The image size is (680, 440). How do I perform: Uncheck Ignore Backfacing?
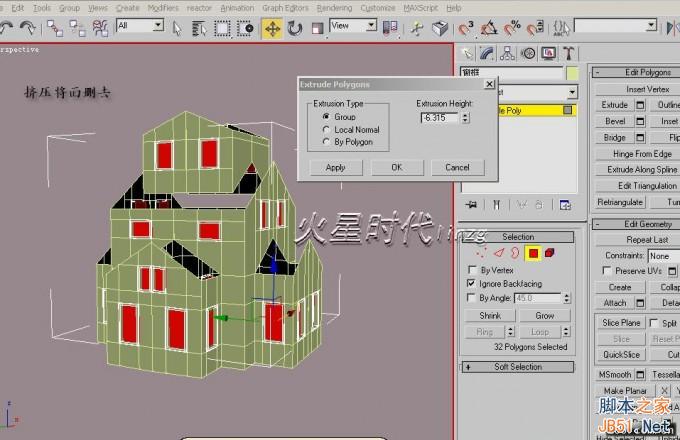point(471,284)
